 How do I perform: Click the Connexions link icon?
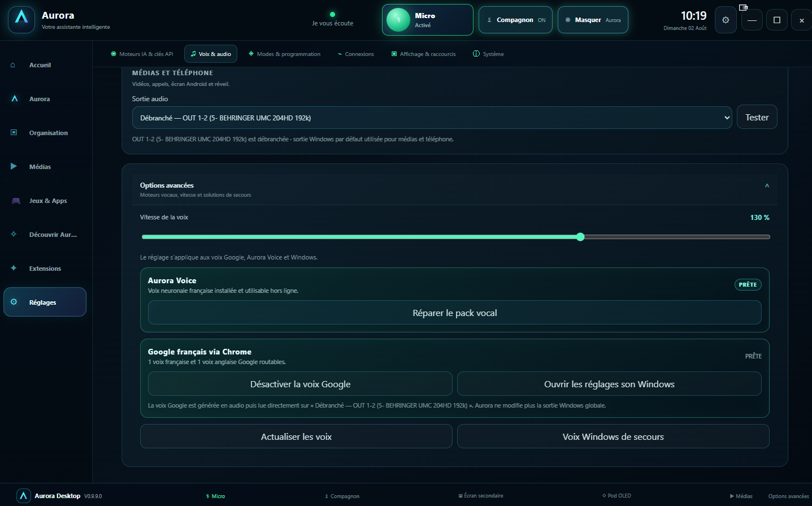(x=340, y=54)
